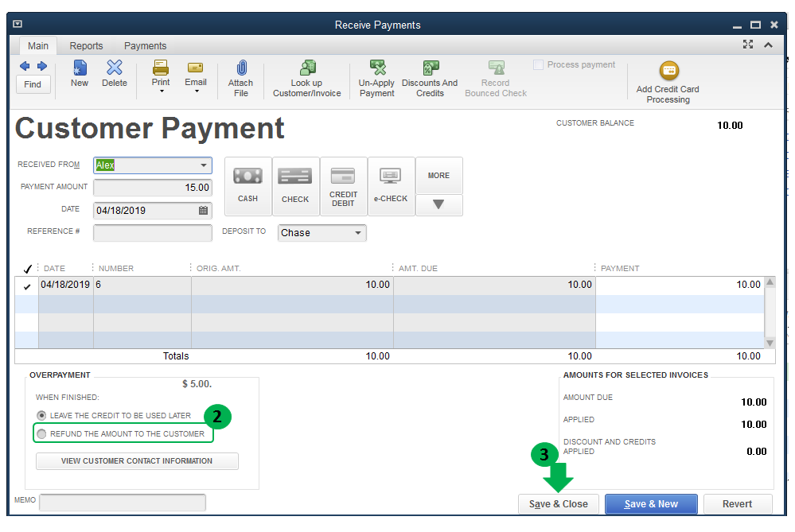
Task: Go to next payment arrow
Action: tap(42, 66)
